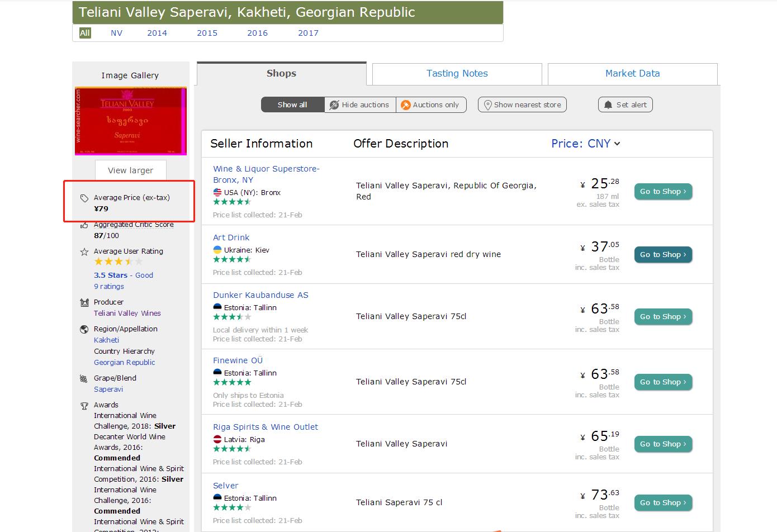Click the star rating for Wine & Liquor Superstore
The width and height of the screenshot is (777, 532).
(232, 202)
